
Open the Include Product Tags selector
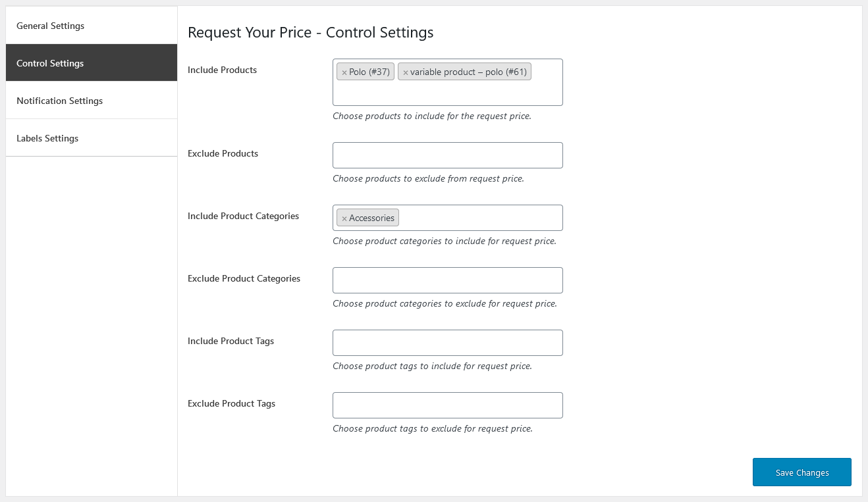pyautogui.click(x=448, y=342)
